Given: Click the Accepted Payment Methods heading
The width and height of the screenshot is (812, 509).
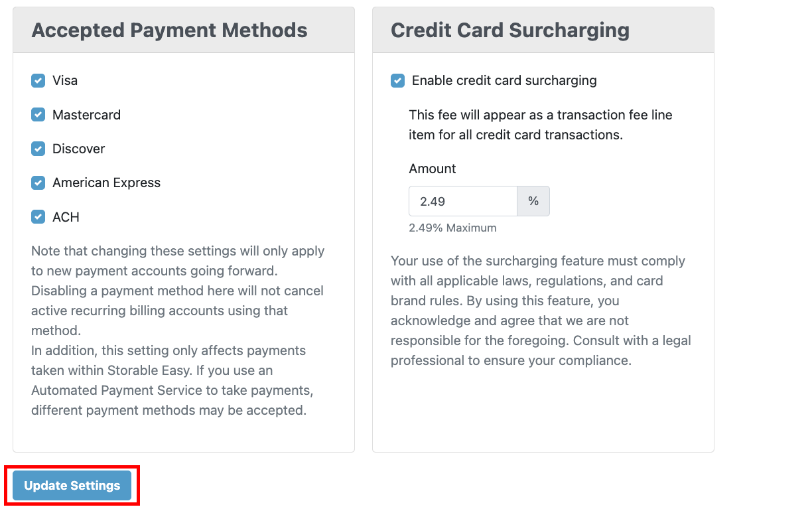Looking at the screenshot, I should [x=169, y=30].
